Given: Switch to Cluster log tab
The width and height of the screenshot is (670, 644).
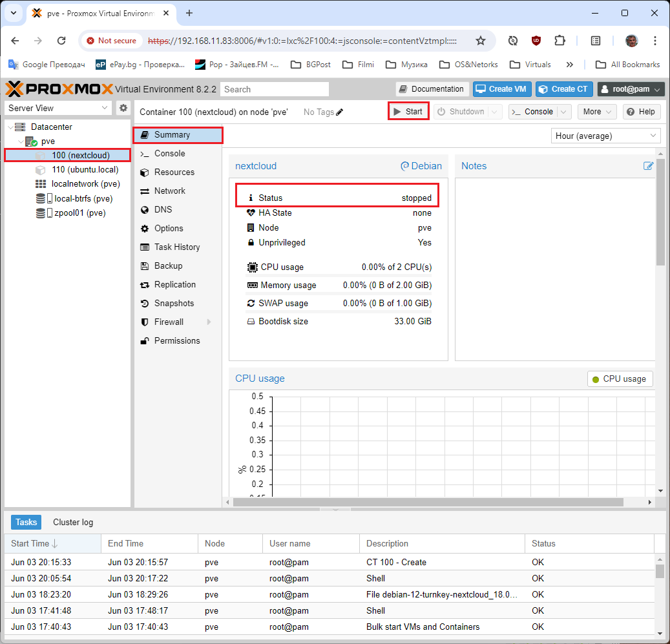Looking at the screenshot, I should [73, 523].
